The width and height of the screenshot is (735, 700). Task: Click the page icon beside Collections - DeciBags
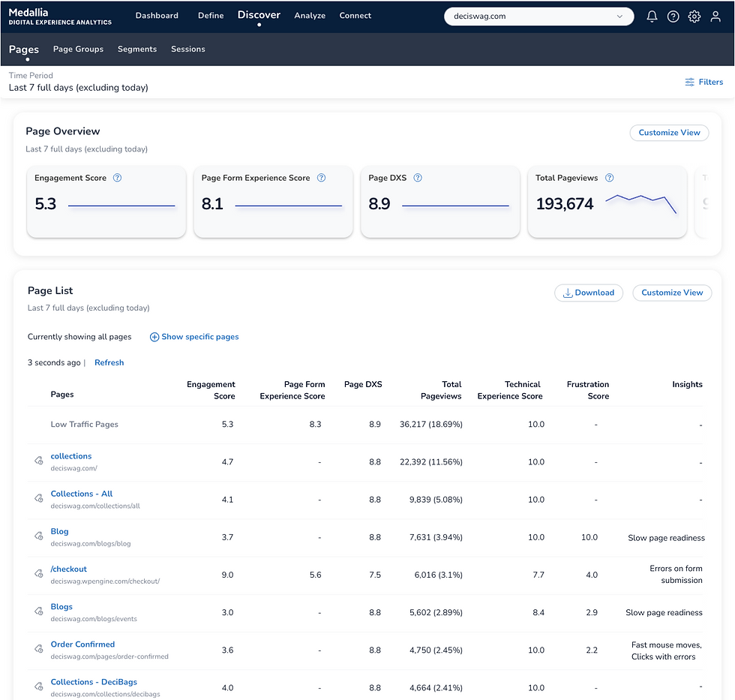[39, 686]
